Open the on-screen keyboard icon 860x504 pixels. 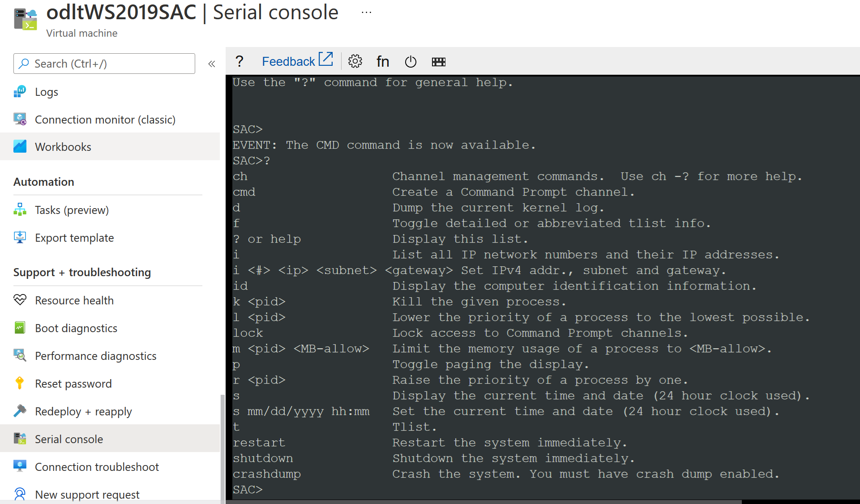coord(439,61)
